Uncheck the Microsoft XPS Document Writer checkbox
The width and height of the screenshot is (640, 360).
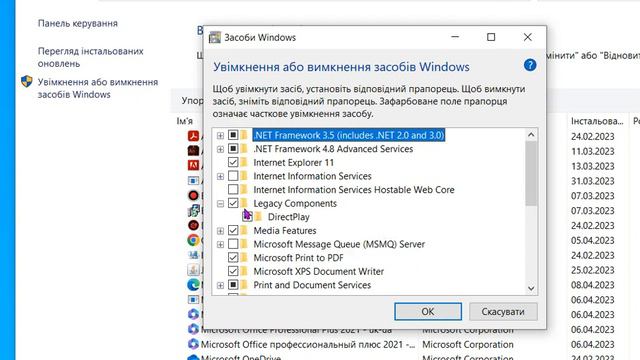point(233,271)
